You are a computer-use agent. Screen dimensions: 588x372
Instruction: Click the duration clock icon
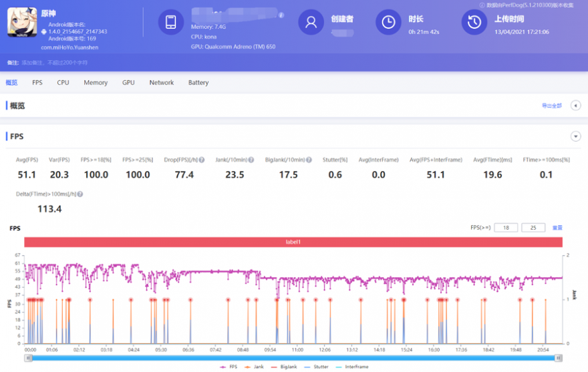point(388,22)
